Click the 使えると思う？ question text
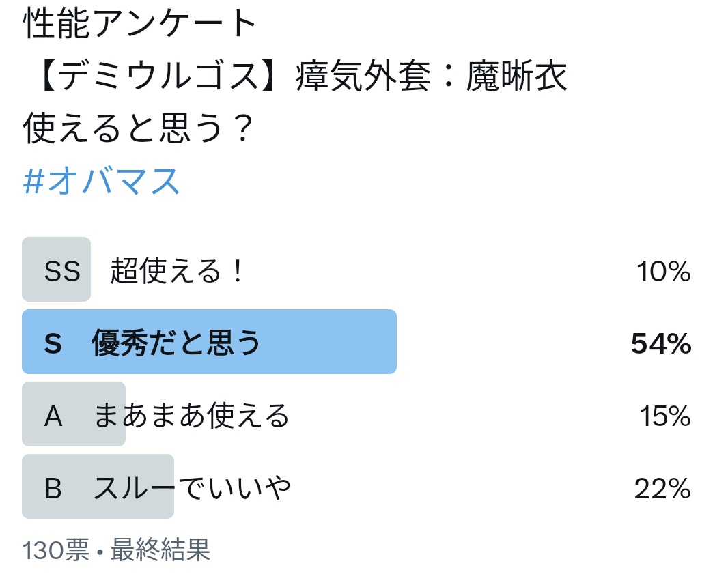Image resolution: width=728 pixels, height=585 pixels. pos(138,128)
